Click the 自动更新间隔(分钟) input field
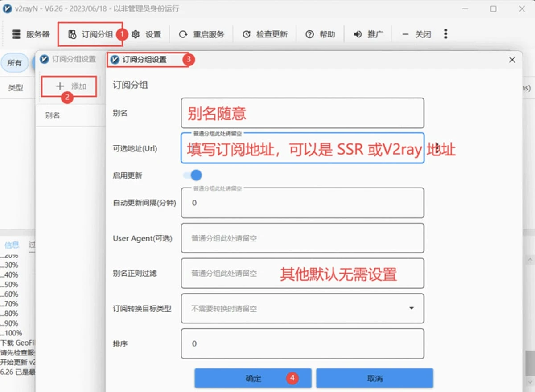 tap(302, 203)
